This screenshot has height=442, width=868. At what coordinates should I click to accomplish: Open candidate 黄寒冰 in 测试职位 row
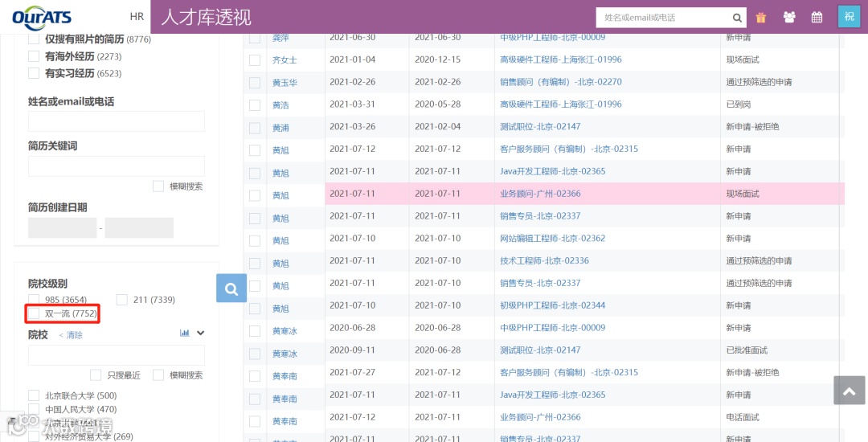pyautogui.click(x=285, y=354)
